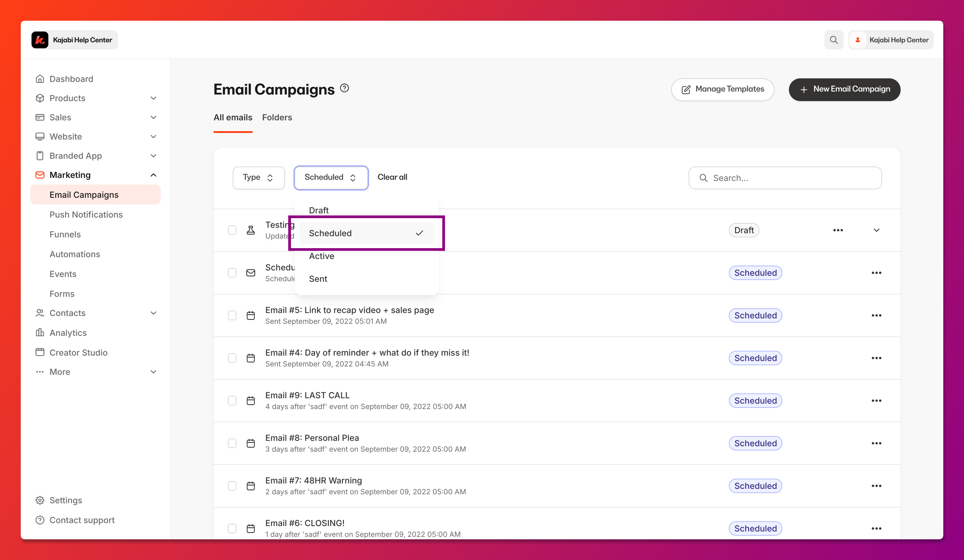The image size is (964, 560).
Task: Open the Type filter dropdown
Action: click(x=259, y=177)
